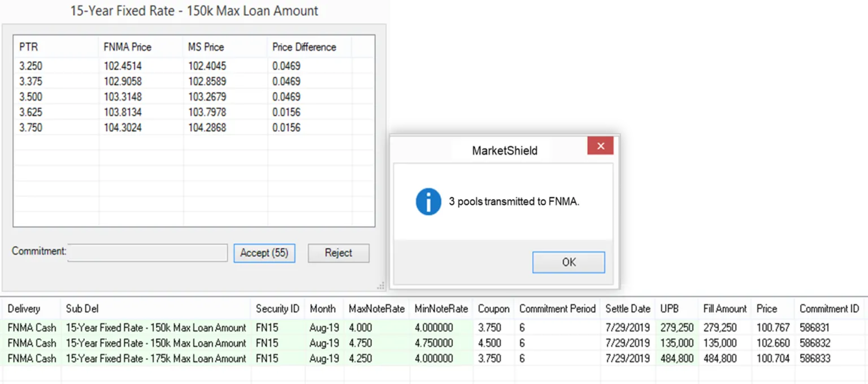
Task: Click the Security ID column header
Action: click(277, 309)
